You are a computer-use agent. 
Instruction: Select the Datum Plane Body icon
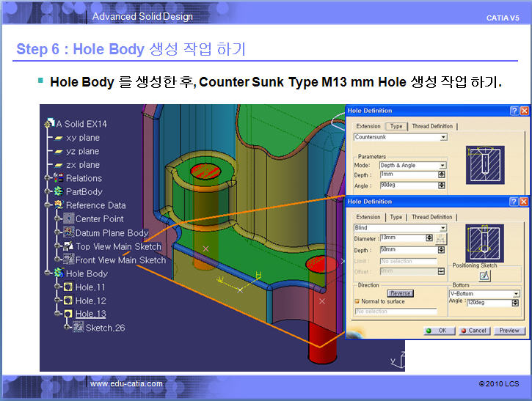coord(69,232)
